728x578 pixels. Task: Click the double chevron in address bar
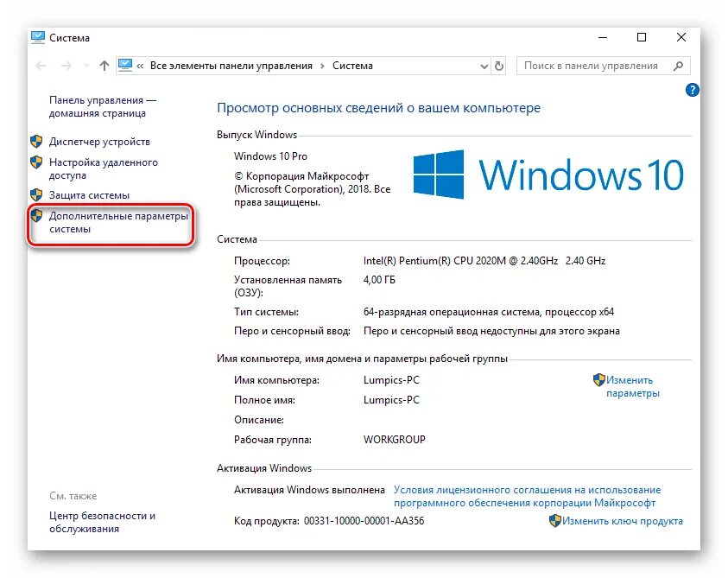[140, 67]
